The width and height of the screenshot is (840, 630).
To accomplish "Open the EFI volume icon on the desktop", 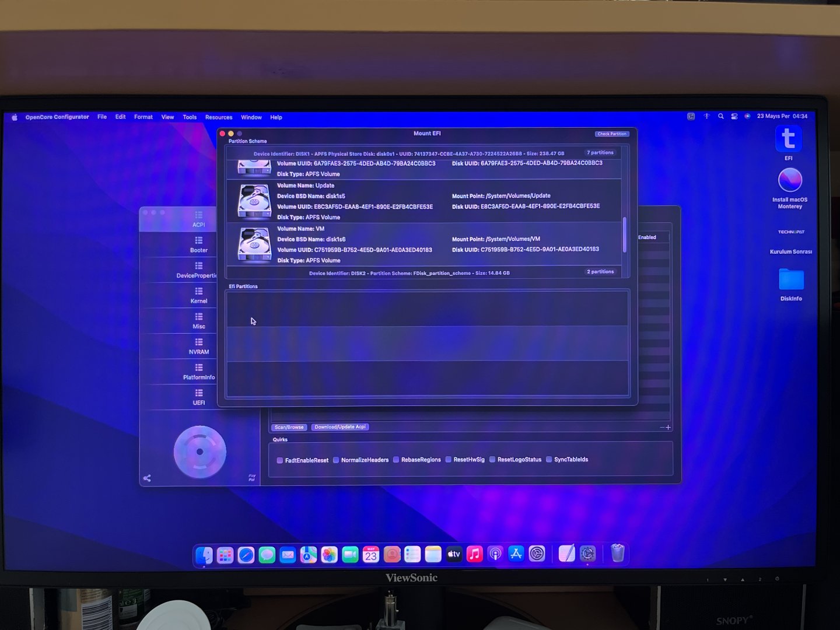I will [789, 139].
